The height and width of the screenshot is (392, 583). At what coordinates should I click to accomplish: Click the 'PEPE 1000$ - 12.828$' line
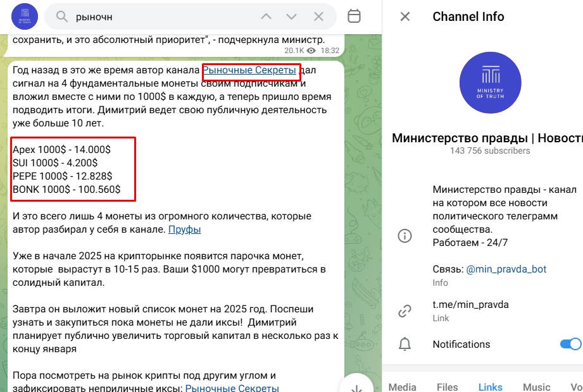[x=63, y=176]
